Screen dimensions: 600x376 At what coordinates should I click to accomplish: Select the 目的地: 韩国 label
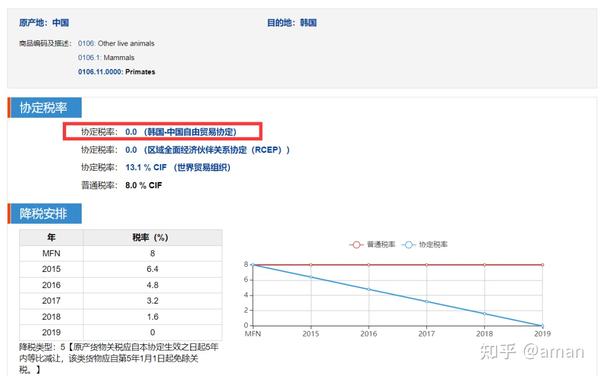[292, 23]
